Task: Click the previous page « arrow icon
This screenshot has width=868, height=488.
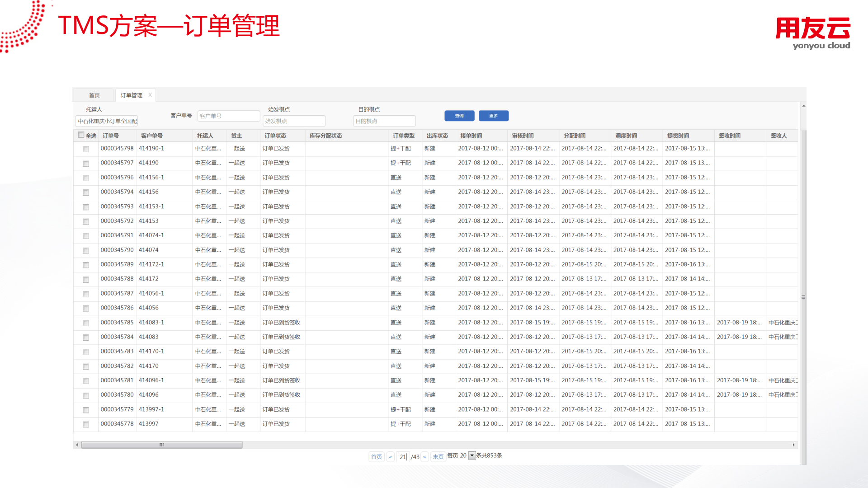Action: (x=391, y=457)
